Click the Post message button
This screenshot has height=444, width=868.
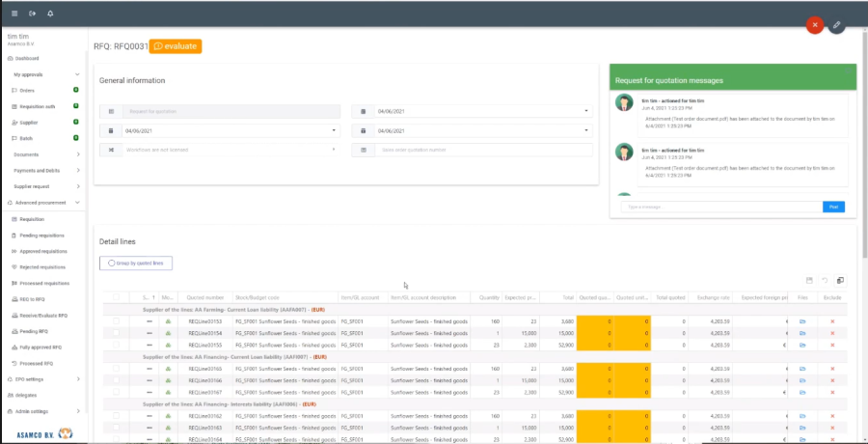[833, 207]
